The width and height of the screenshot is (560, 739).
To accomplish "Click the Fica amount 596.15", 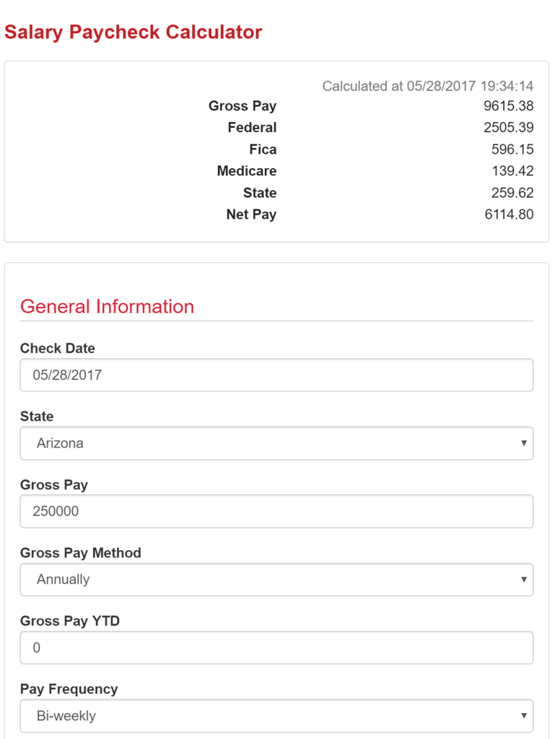I will tap(512, 149).
